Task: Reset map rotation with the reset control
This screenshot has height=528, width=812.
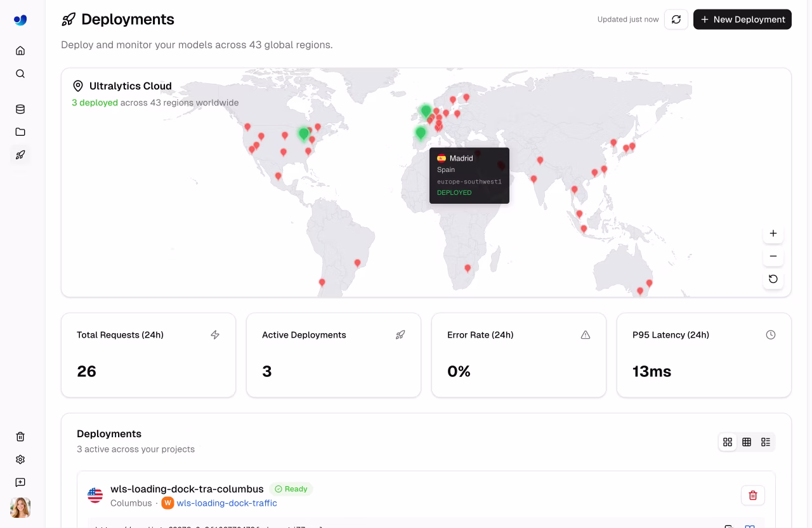Action: 773,279
